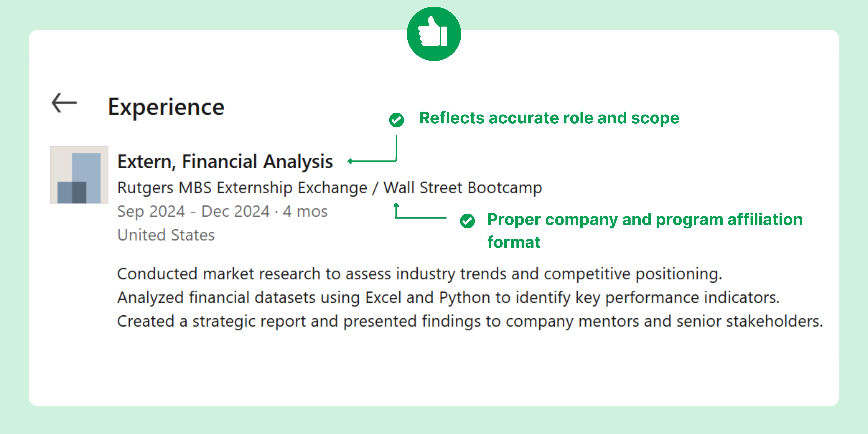Click checkmark beside 'Proper company and program affiliation'
868x434 pixels.
click(467, 221)
